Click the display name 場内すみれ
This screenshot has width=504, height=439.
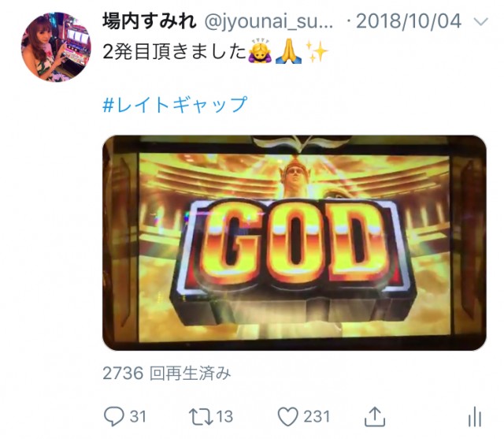coord(149,21)
